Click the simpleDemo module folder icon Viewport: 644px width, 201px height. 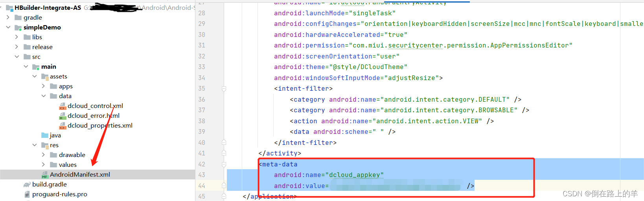point(18,27)
